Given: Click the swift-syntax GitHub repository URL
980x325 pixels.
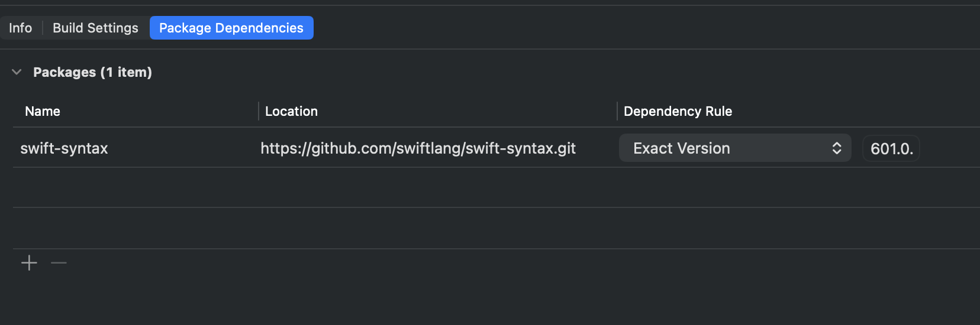Looking at the screenshot, I should pos(418,148).
